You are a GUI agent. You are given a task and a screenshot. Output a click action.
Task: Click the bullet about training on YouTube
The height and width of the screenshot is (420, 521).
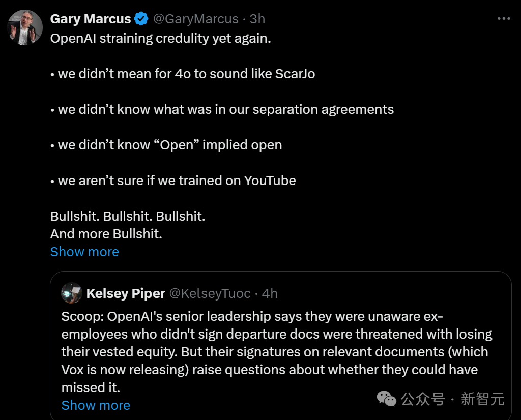(x=173, y=181)
